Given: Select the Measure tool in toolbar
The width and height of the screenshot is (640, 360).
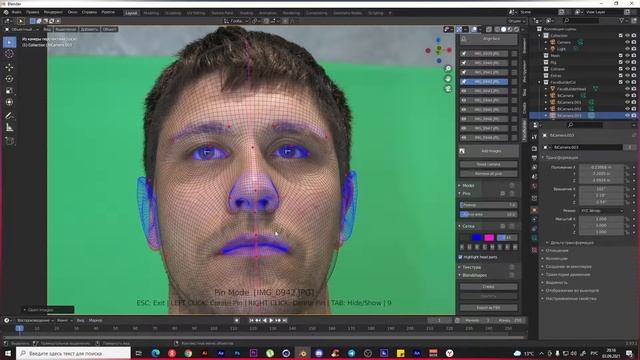Looking at the screenshot, I should click(9, 127).
